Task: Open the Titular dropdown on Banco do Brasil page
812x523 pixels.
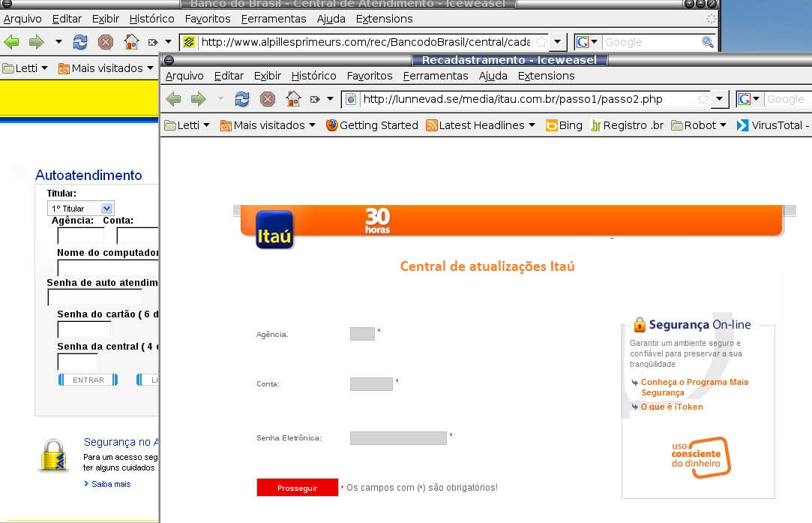Action: (x=80, y=209)
